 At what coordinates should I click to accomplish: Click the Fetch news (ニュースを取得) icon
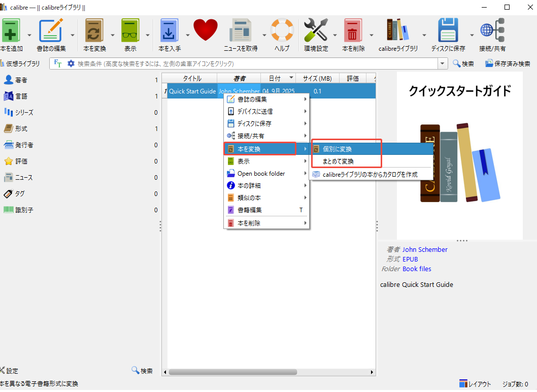click(x=241, y=30)
